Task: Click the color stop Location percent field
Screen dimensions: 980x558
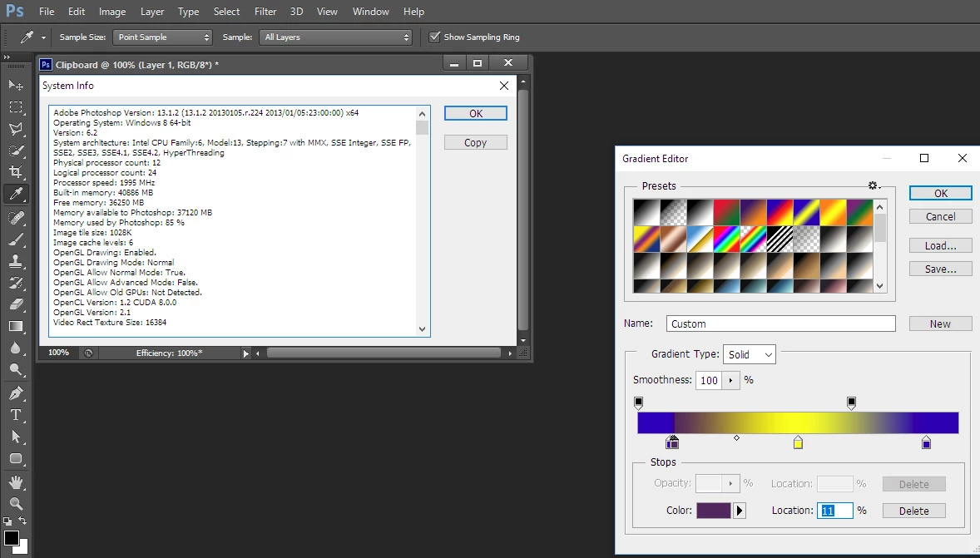Action: [x=835, y=511]
